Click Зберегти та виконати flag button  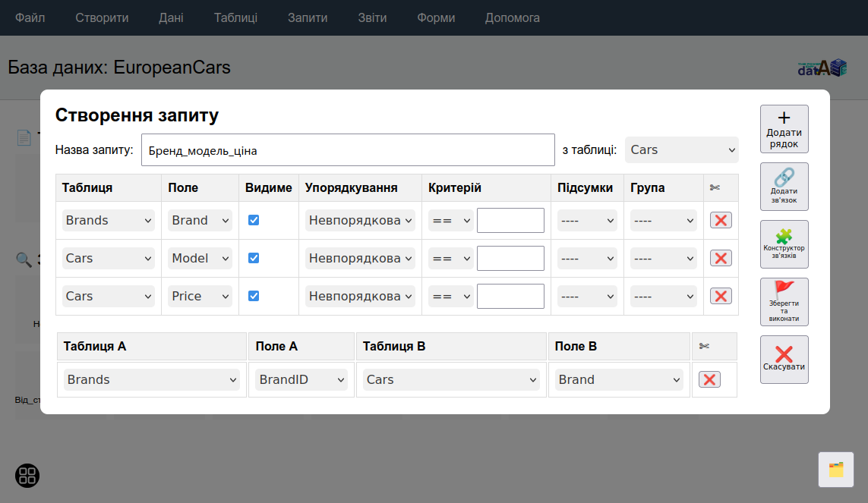click(784, 302)
